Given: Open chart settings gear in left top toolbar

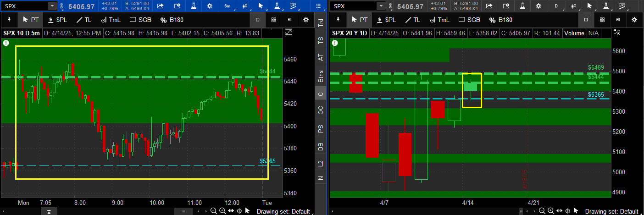Looking at the screenshot, I should point(210,6).
